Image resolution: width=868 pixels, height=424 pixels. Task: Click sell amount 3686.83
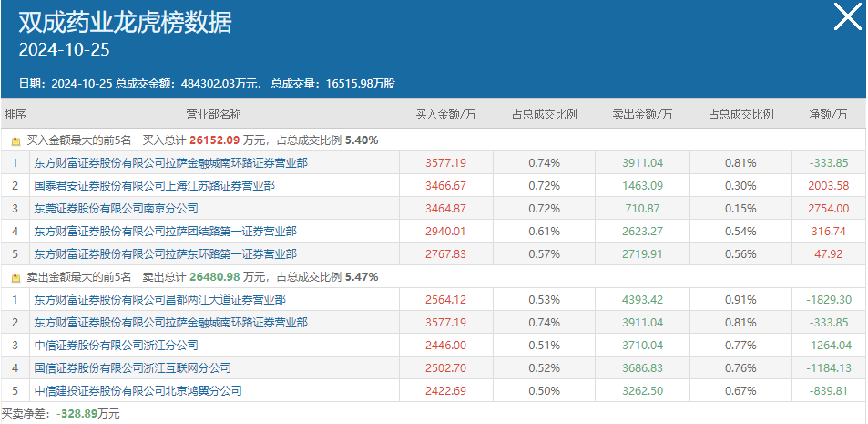pyautogui.click(x=642, y=368)
